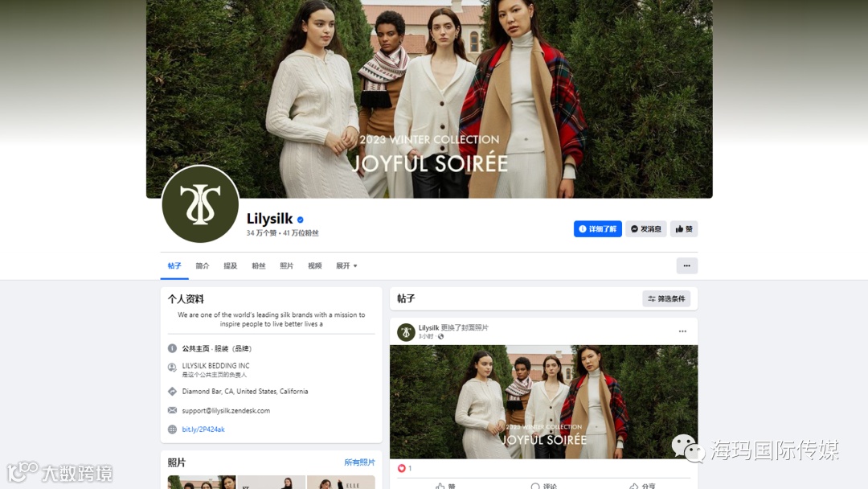Click the 所有照片 link
Viewport: 868px width, 489px height.
pos(359,462)
